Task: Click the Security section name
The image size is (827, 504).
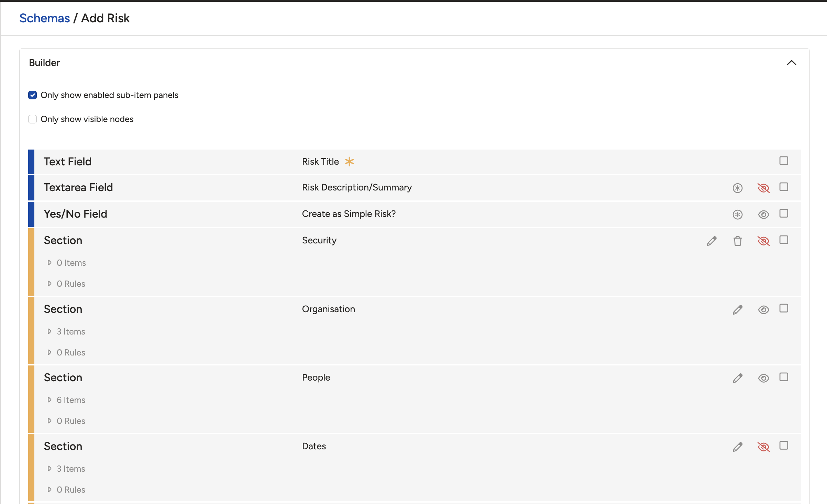Action: tap(319, 240)
